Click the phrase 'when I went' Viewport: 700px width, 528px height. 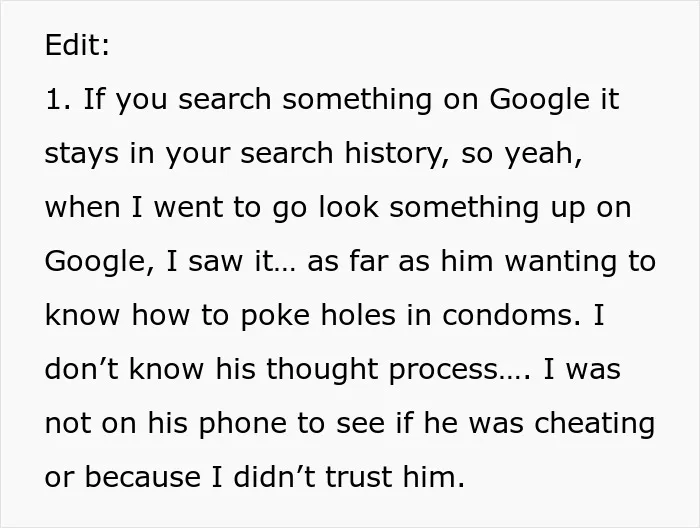134,207
